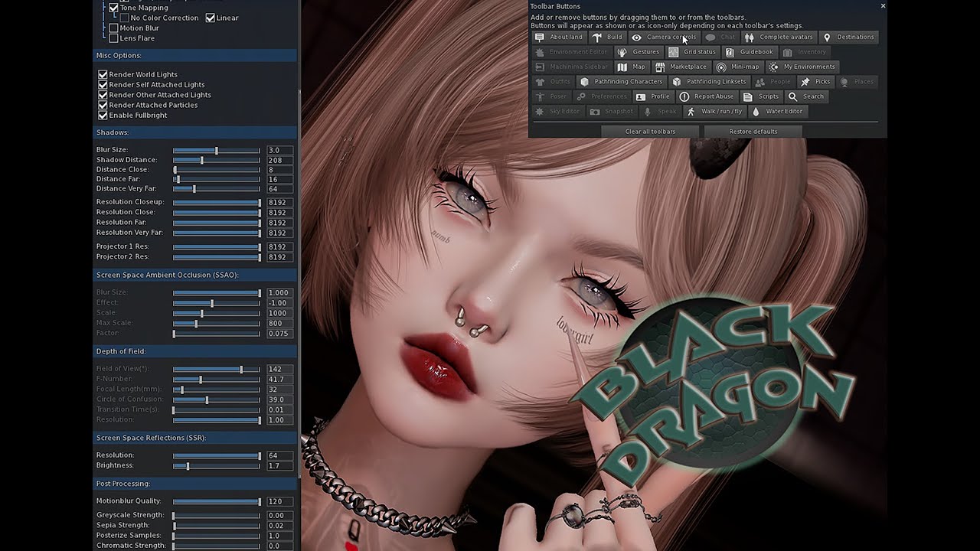Open the Marketplace storefront button

coord(681,67)
